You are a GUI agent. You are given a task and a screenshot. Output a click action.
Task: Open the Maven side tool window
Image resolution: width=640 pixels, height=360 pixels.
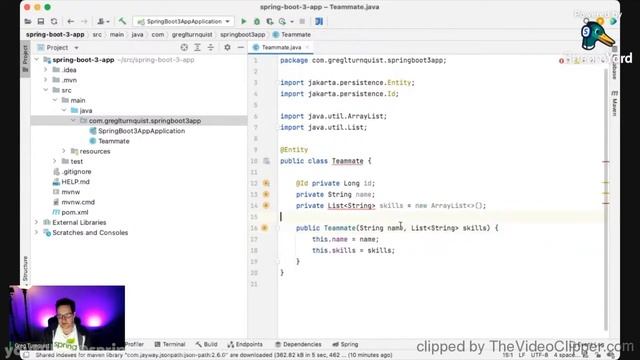tap(614, 103)
